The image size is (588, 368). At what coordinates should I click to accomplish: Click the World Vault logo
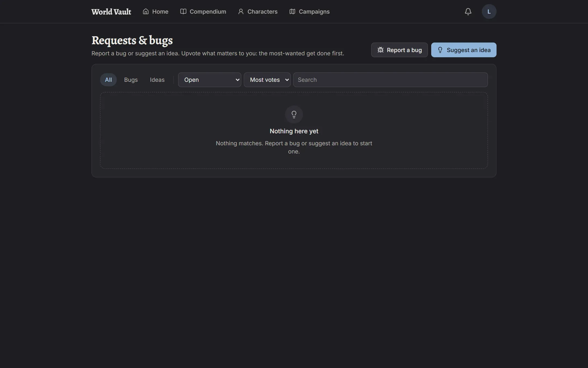click(111, 11)
